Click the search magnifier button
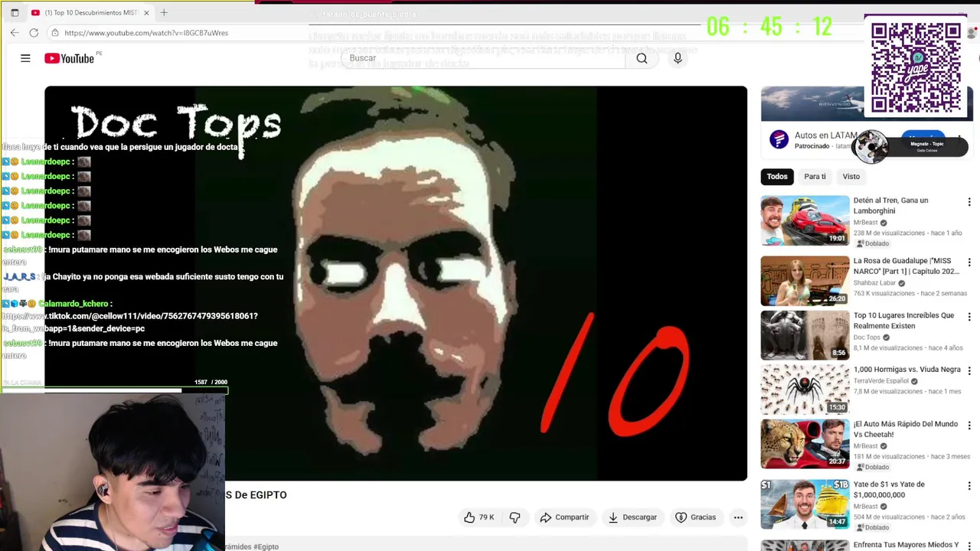The image size is (980, 551). tap(642, 58)
